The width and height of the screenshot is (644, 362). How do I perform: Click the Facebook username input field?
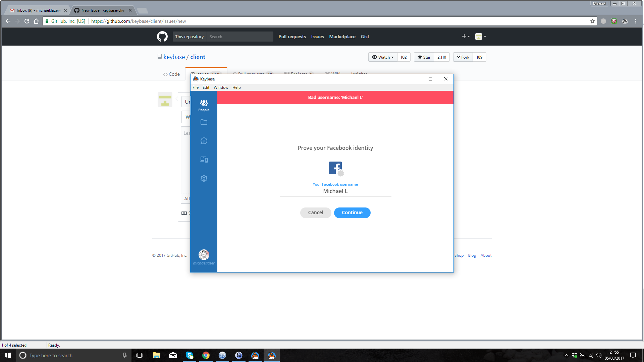point(335,191)
